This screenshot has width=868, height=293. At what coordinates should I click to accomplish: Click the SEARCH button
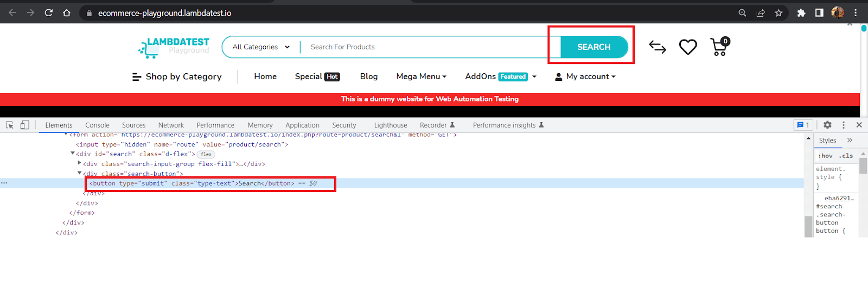pos(594,47)
